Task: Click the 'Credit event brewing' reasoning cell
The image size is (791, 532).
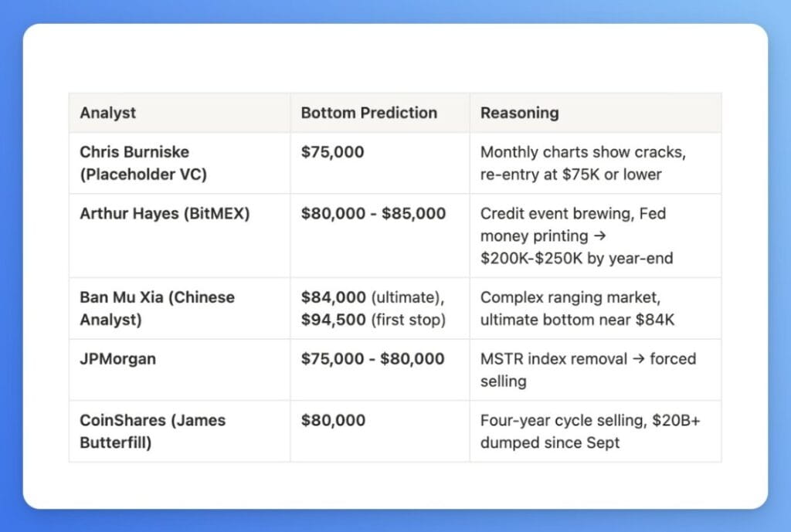Action: tap(576, 236)
